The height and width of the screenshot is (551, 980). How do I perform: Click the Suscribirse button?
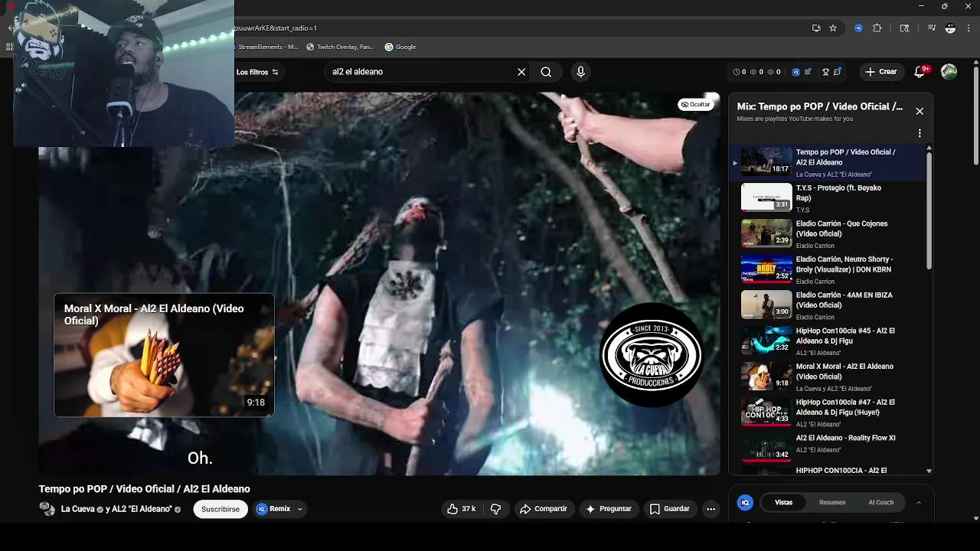[220, 509]
